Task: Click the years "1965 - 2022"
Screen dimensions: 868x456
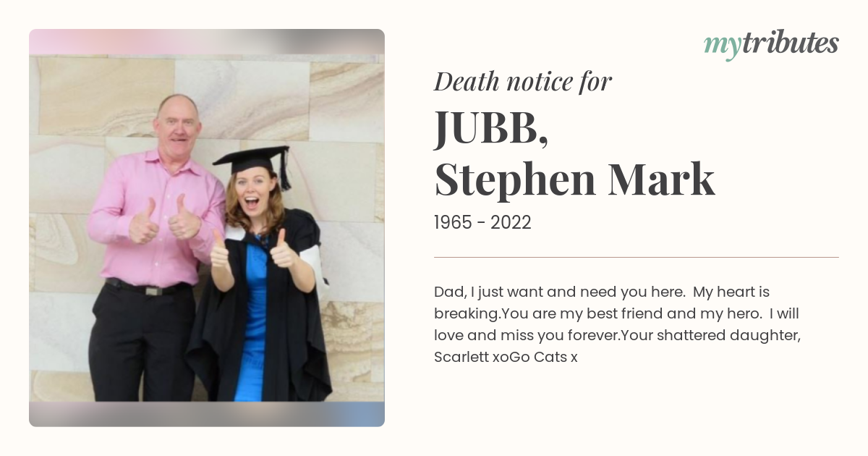Action: (x=482, y=223)
